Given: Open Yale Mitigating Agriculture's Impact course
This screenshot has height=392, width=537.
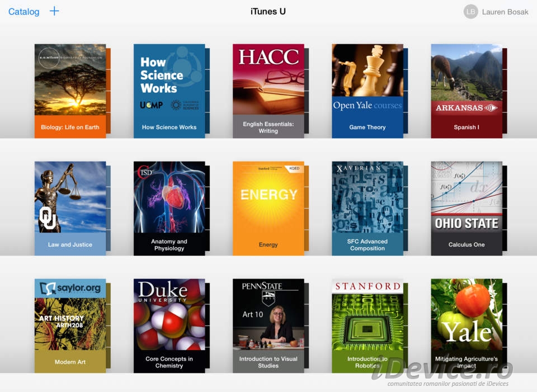Looking at the screenshot, I should (x=467, y=326).
